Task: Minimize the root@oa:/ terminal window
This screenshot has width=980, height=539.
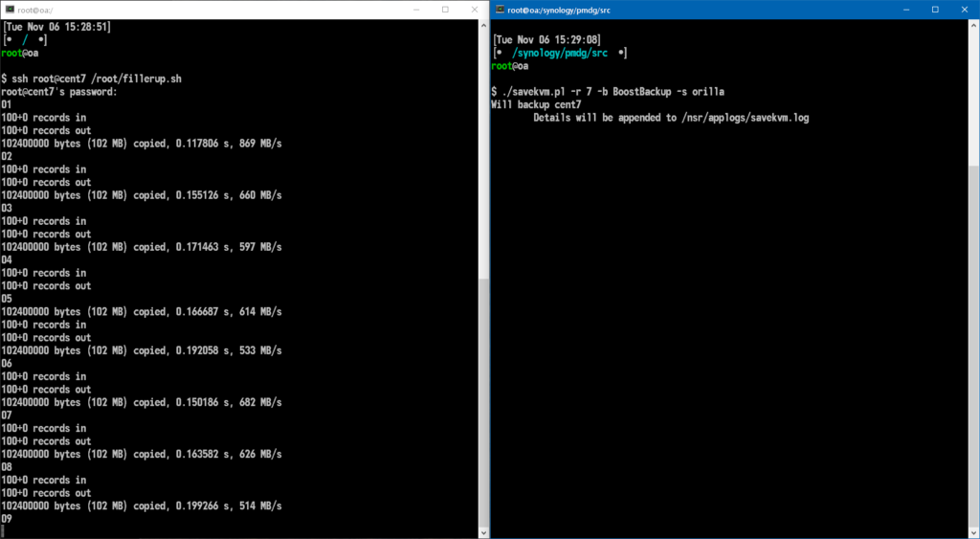Action: pyautogui.click(x=416, y=10)
